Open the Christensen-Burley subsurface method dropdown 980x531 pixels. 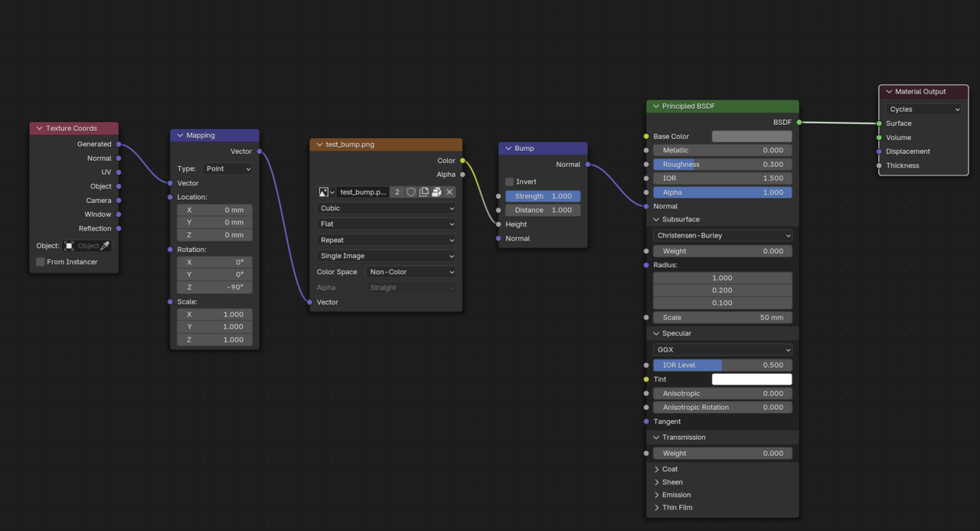point(723,235)
